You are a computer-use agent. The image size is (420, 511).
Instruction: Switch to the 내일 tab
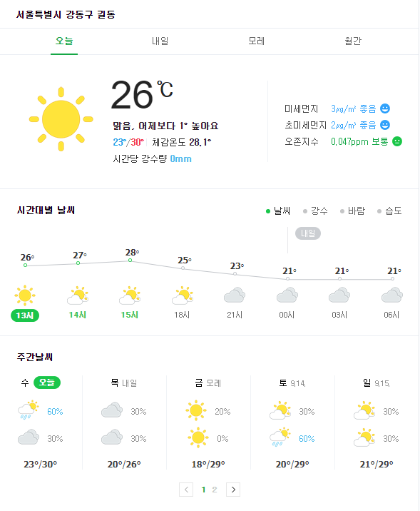click(160, 41)
